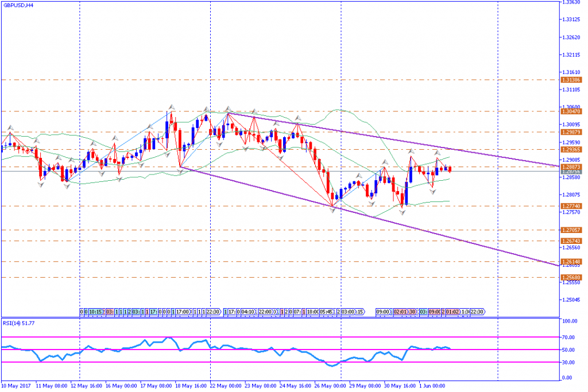
Task: Select the 1.25680 lowest orange level label
Action: (570, 277)
